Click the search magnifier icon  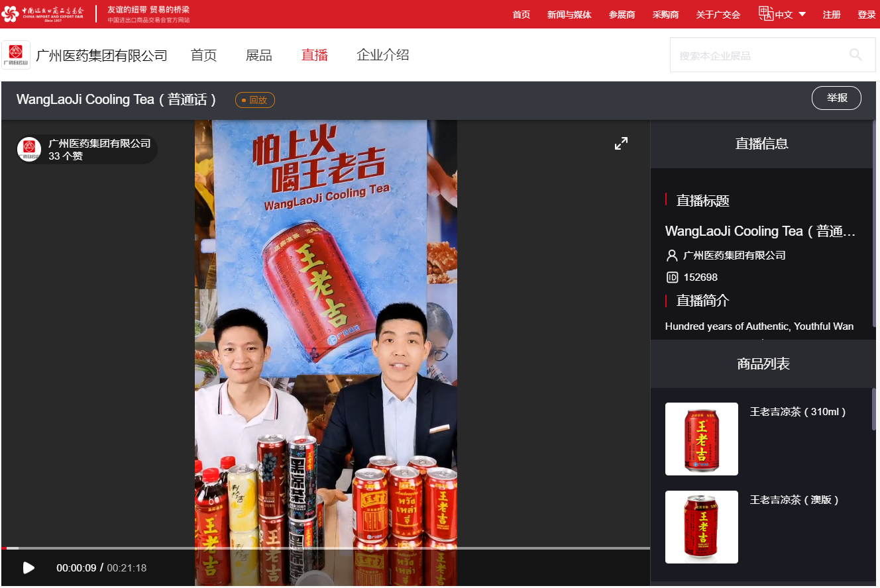coord(855,55)
